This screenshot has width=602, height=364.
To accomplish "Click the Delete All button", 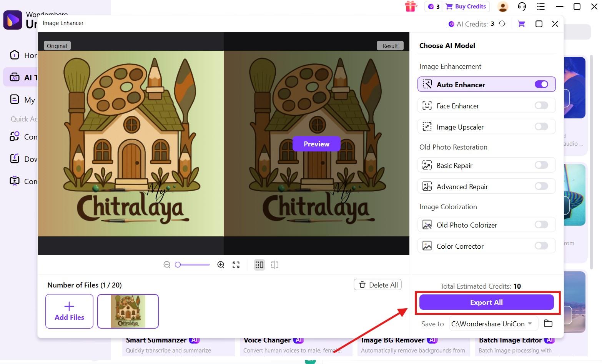I will (x=378, y=285).
